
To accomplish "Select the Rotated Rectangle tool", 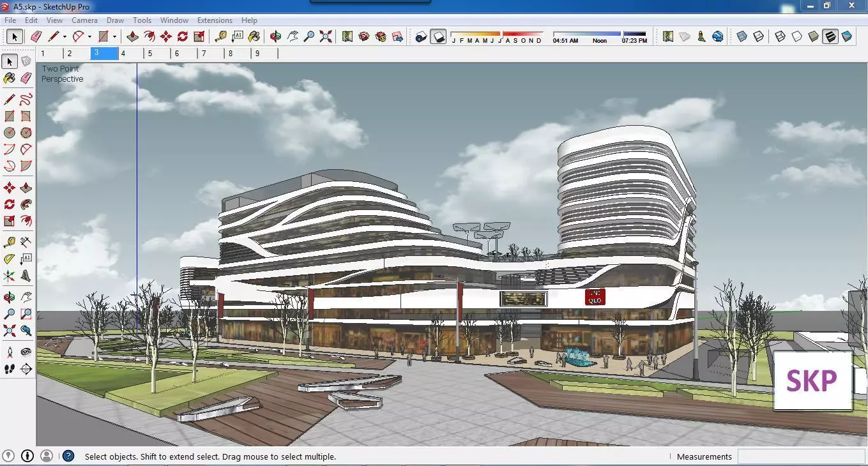I will 26,116.
